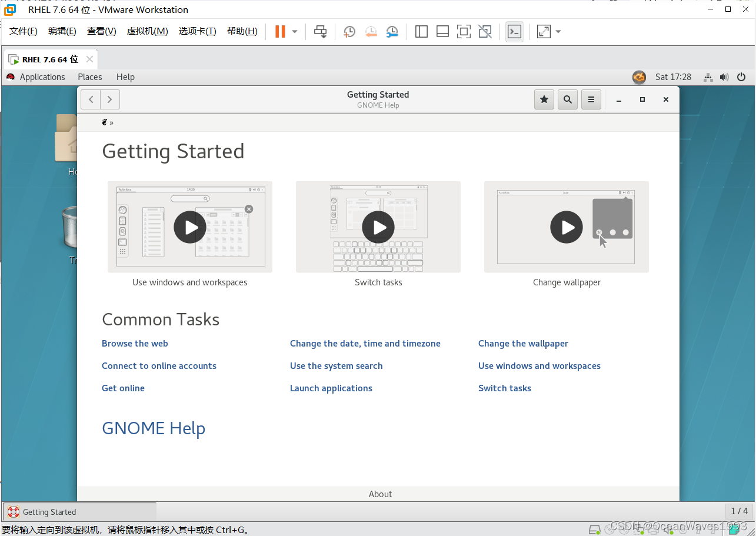The width and height of the screenshot is (756, 536).
Task: Go back in GNOME Help
Action: tap(91, 99)
